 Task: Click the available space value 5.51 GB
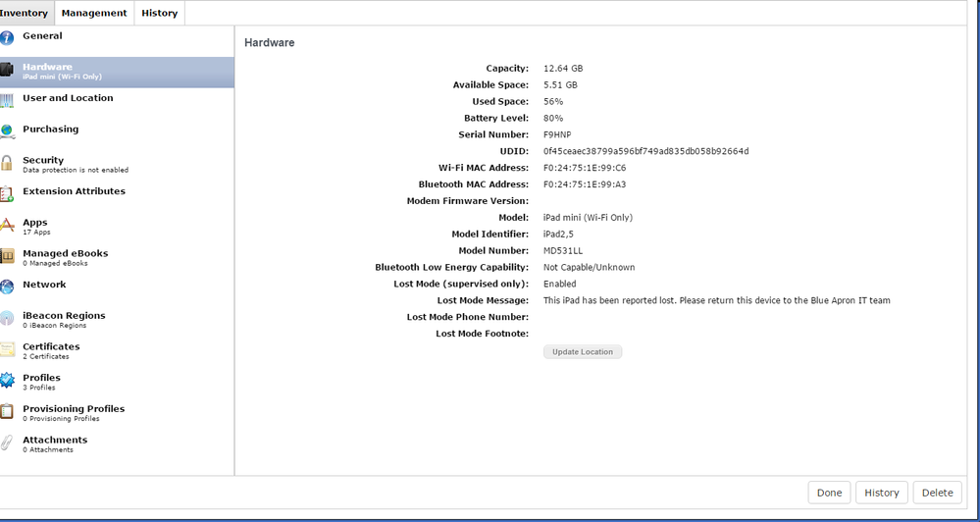(x=560, y=85)
